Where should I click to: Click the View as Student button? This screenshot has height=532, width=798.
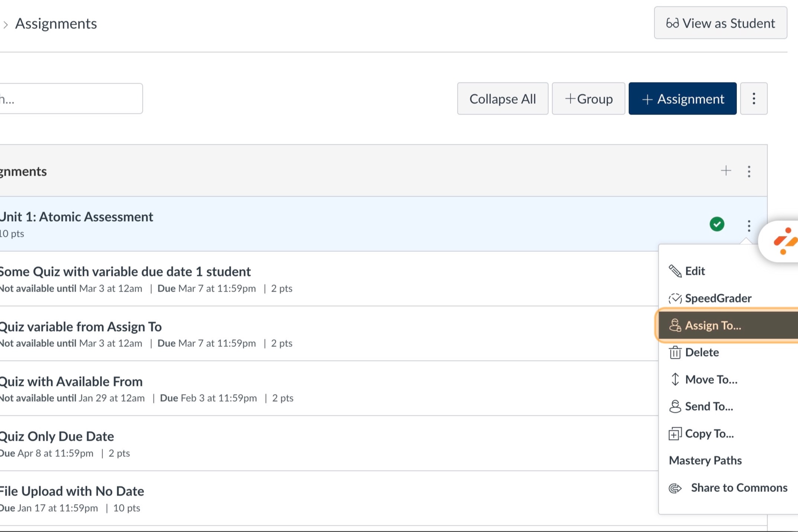[720, 23]
